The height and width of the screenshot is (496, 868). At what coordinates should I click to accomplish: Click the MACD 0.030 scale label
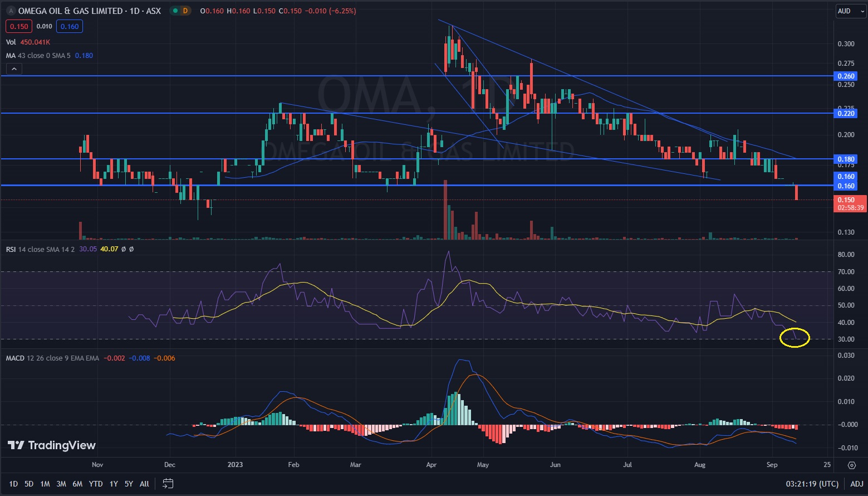[x=846, y=356]
